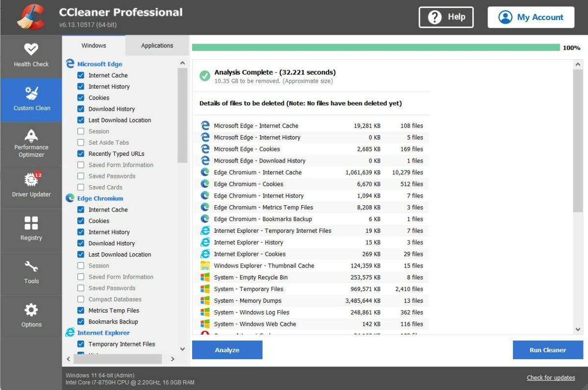Click the scroll-down chevron below the cleaning list
The height and width of the screenshot is (390, 588).
pos(182,349)
